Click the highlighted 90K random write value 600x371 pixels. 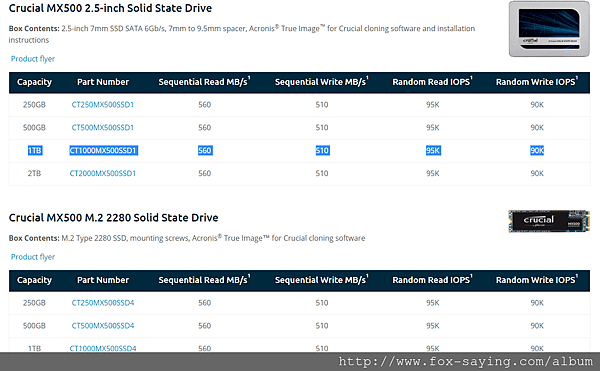(537, 150)
